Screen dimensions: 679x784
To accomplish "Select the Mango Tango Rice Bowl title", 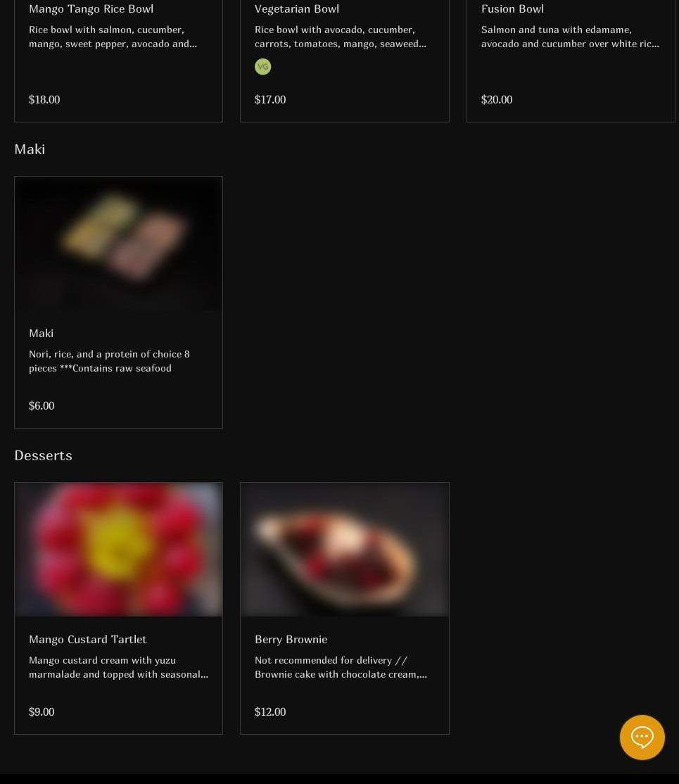I will coord(91,8).
